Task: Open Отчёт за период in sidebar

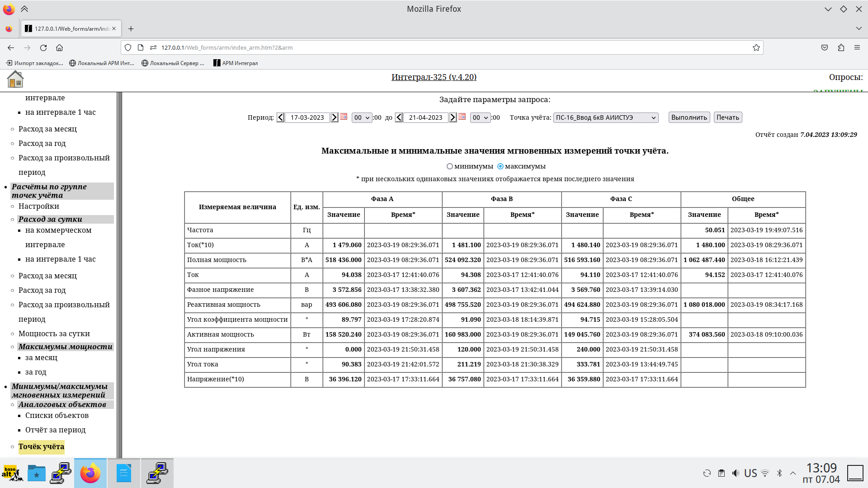Action: coord(56,430)
